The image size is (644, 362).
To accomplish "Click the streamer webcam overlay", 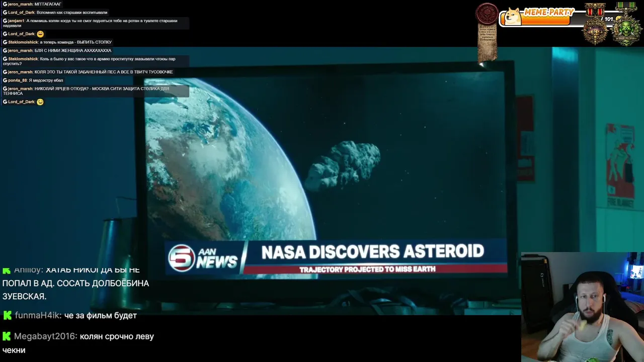I will (583, 307).
